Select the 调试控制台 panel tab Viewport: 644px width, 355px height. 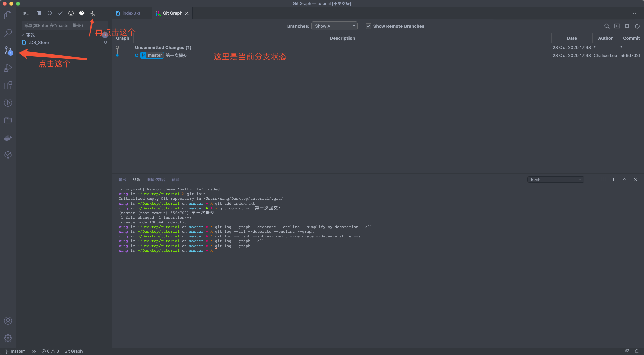[x=156, y=180]
